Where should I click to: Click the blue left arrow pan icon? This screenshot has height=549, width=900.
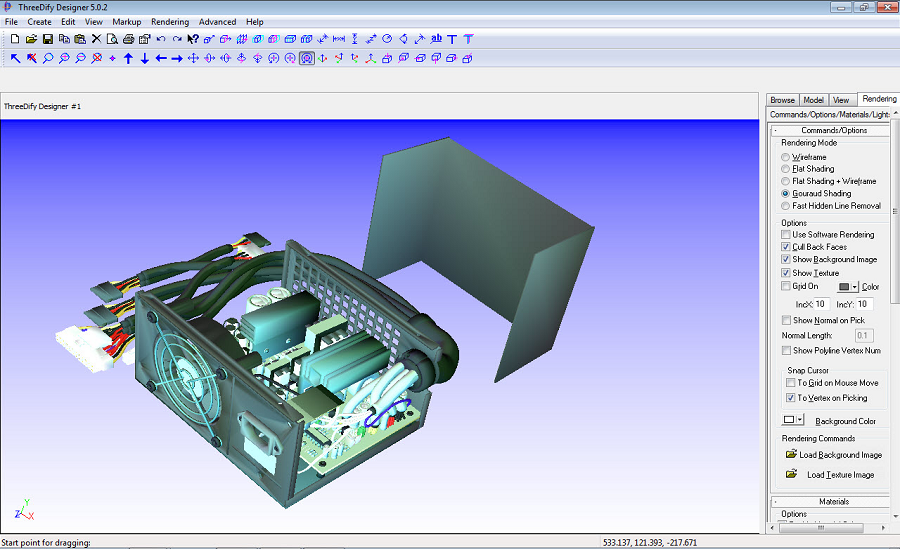[160, 59]
